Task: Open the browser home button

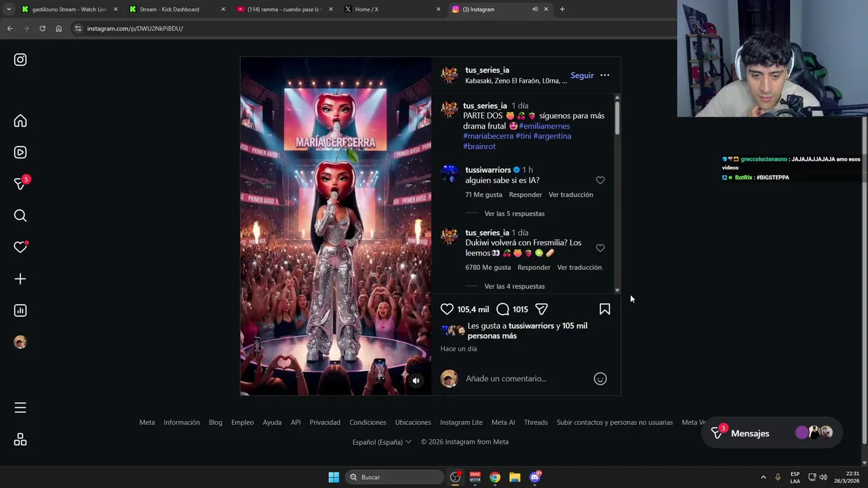Action: (x=58, y=28)
